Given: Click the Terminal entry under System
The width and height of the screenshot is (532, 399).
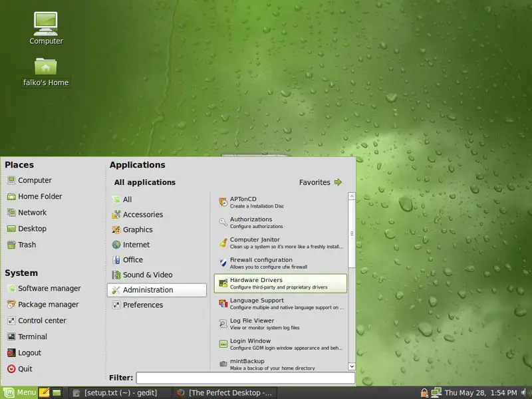Looking at the screenshot, I should click(32, 336).
